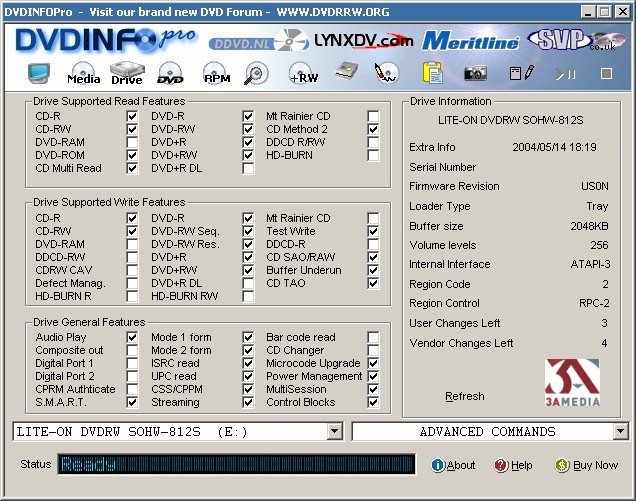Viewport: 636px width, 501px height.
Task: Click Extra Info date 2004/05/14 18:19
Action: [x=554, y=147]
